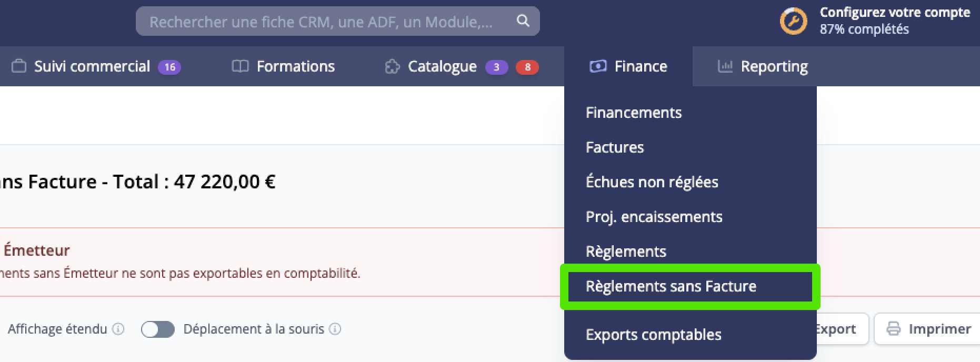Viewport: 980px width, 362px height.
Task: Click info icon next to Affichage étendu
Action: [118, 329]
